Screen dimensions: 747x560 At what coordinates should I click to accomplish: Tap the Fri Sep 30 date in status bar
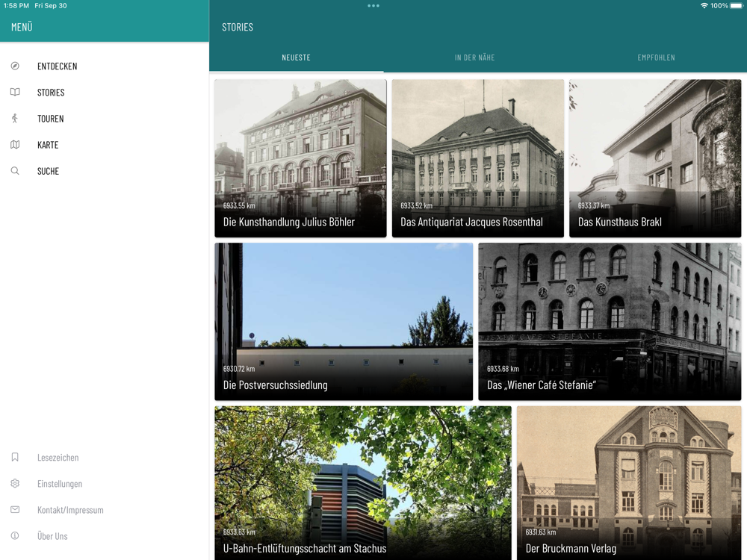(x=51, y=6)
